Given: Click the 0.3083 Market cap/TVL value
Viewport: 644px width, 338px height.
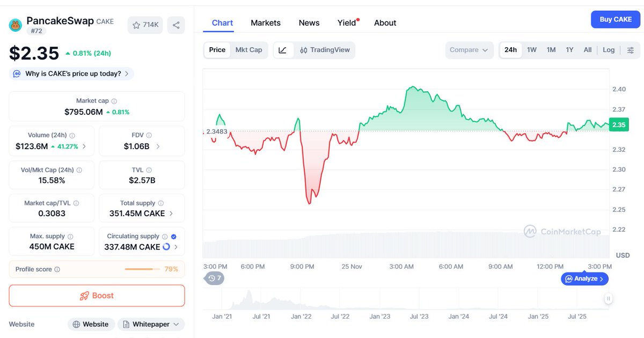Looking at the screenshot, I should point(52,214).
